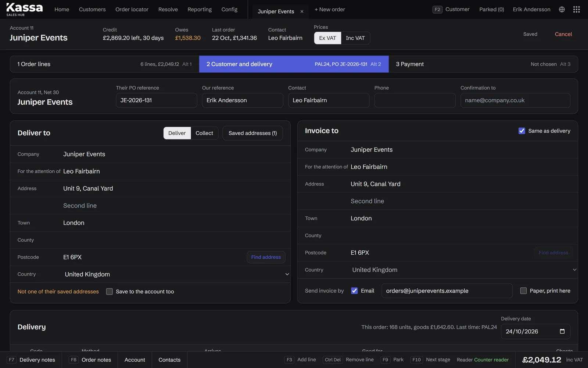Close the Juniper Events tab
Viewport: 588px width, 368px height.
[302, 11]
